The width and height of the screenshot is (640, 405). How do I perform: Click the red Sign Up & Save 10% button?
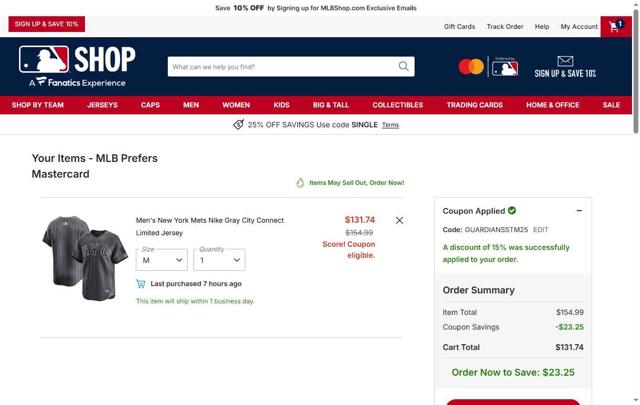pos(47,24)
